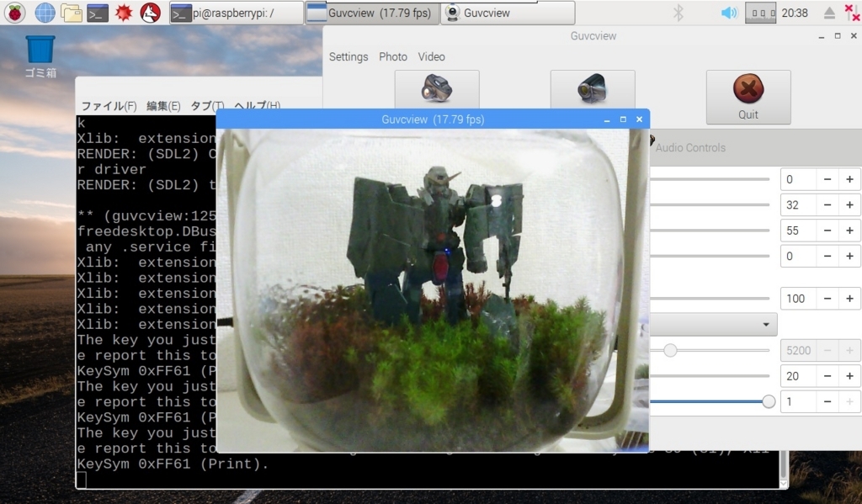
Task: Increase the value showing 100
Action: (849, 299)
